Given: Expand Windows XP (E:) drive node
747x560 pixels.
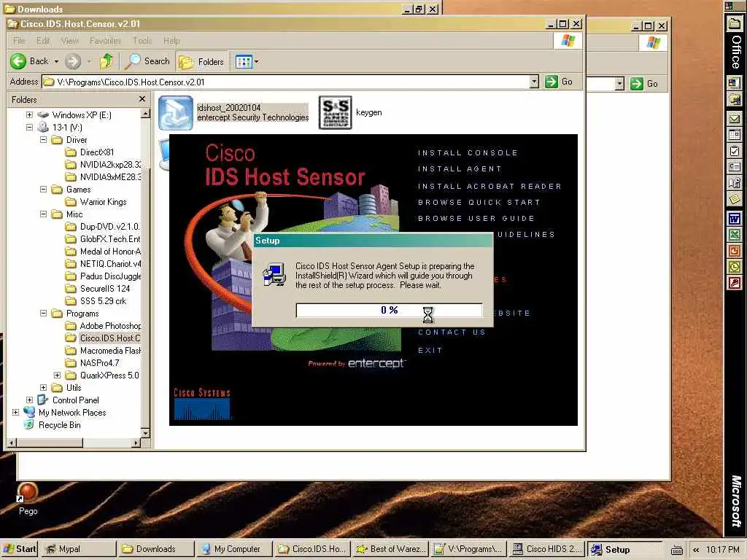Looking at the screenshot, I should coord(29,114).
